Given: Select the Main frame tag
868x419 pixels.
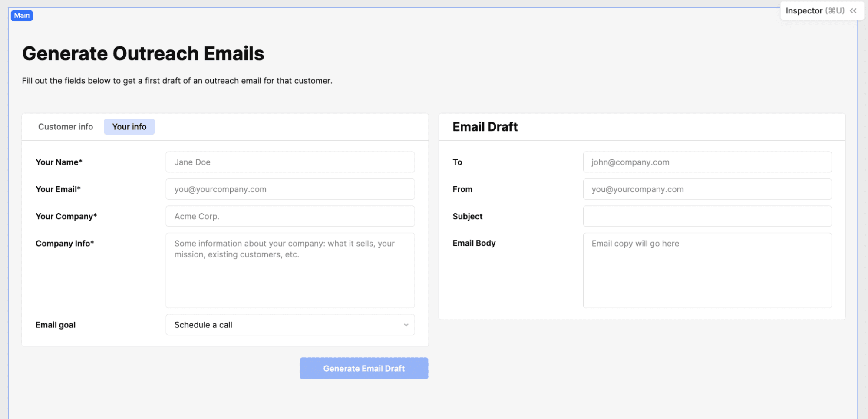Looking at the screenshot, I should tap(22, 16).
